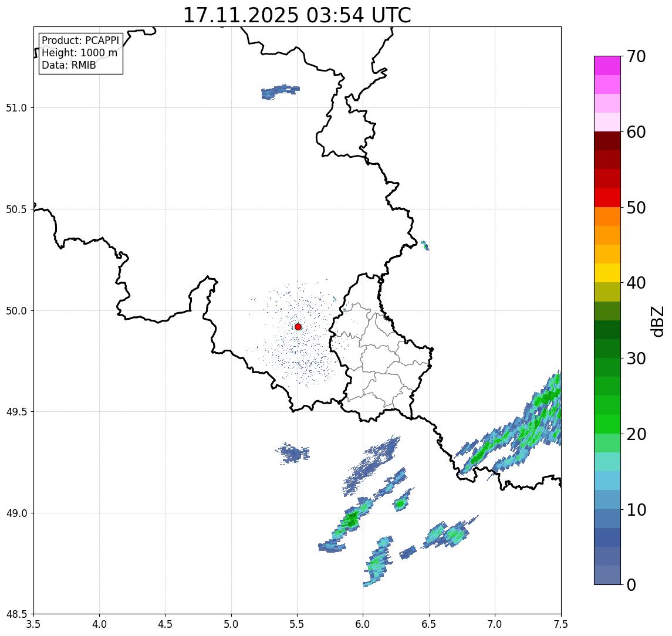This screenshot has height=636, width=672.
Task: Click the magenta top colorbar segment
Action: tap(607, 66)
